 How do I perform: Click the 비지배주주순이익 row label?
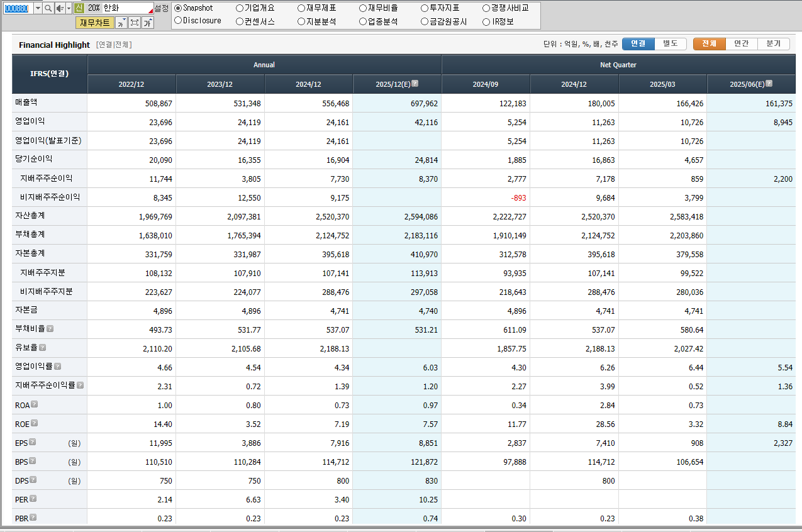pos(50,197)
